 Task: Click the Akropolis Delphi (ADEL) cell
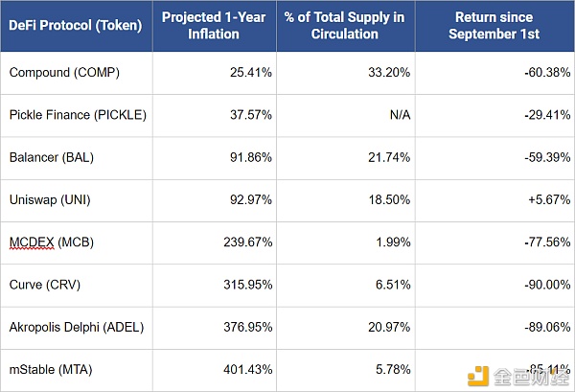pos(77,328)
